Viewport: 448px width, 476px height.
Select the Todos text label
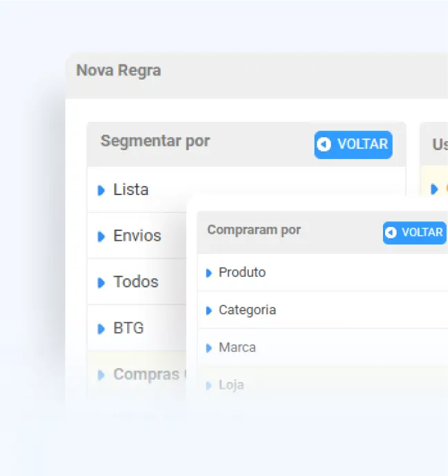(x=136, y=282)
